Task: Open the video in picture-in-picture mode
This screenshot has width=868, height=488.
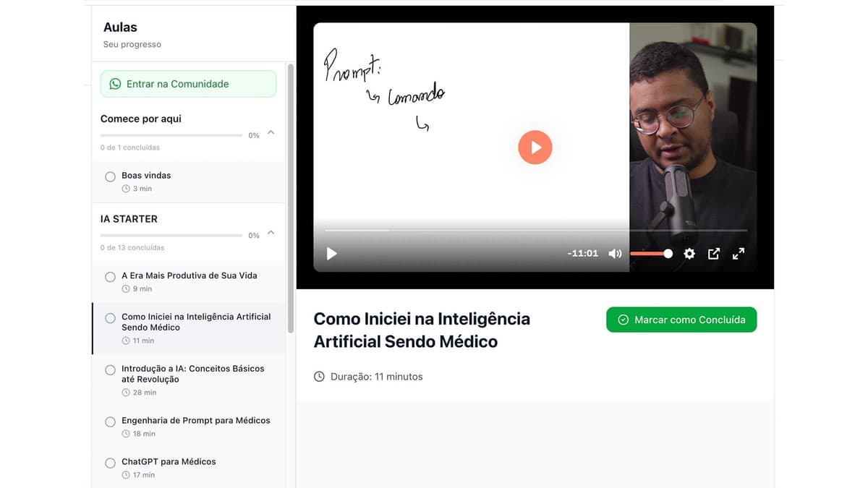Action: (x=714, y=254)
